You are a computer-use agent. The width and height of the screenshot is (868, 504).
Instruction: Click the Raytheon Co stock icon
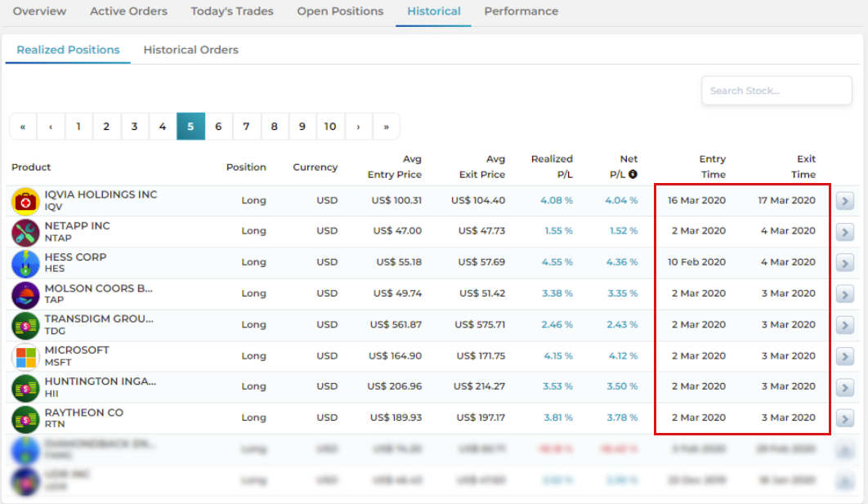tap(25, 419)
